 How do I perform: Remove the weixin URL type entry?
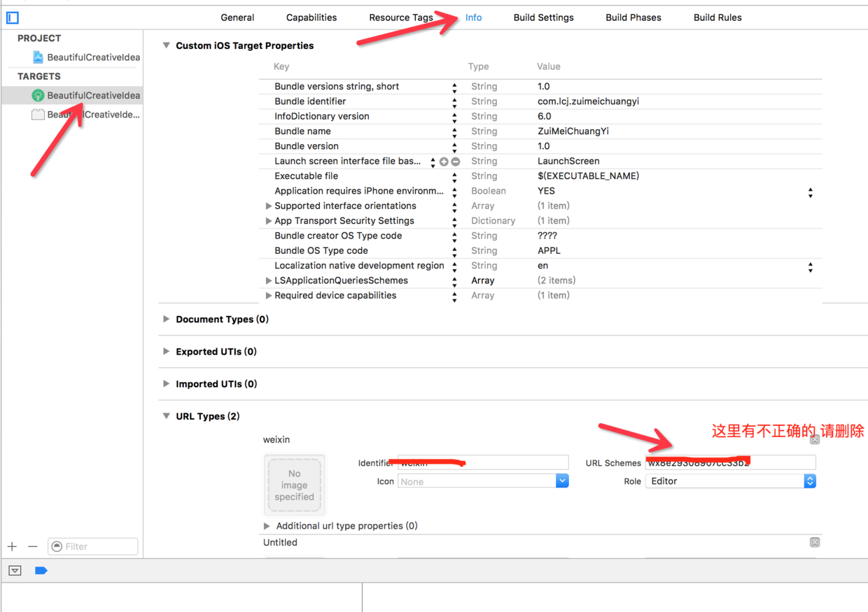pyautogui.click(x=815, y=440)
